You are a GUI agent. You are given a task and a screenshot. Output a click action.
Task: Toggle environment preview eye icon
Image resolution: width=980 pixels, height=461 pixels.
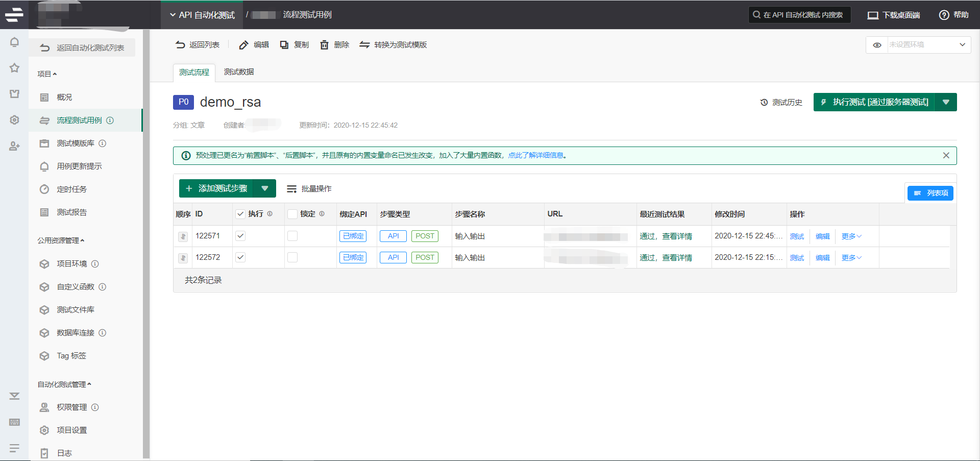877,45
